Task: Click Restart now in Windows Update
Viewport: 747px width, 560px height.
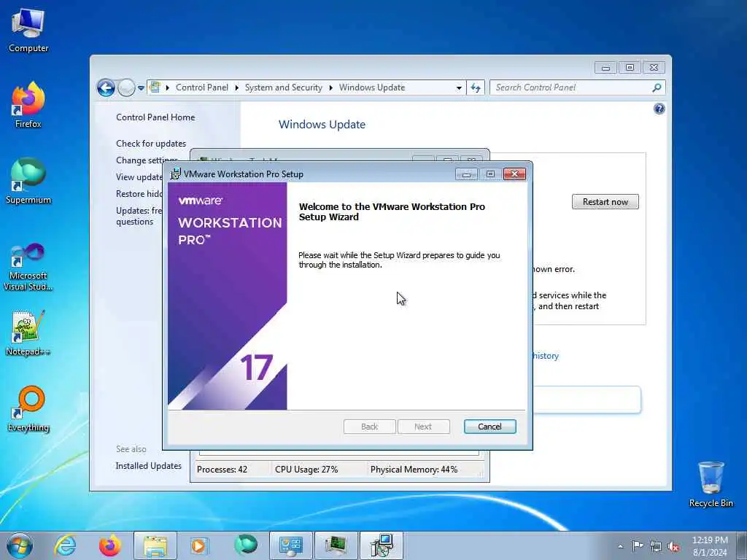Action: click(x=605, y=201)
